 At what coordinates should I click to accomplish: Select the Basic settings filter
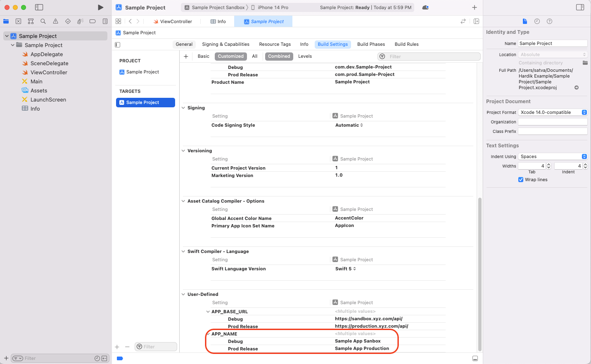204,57
